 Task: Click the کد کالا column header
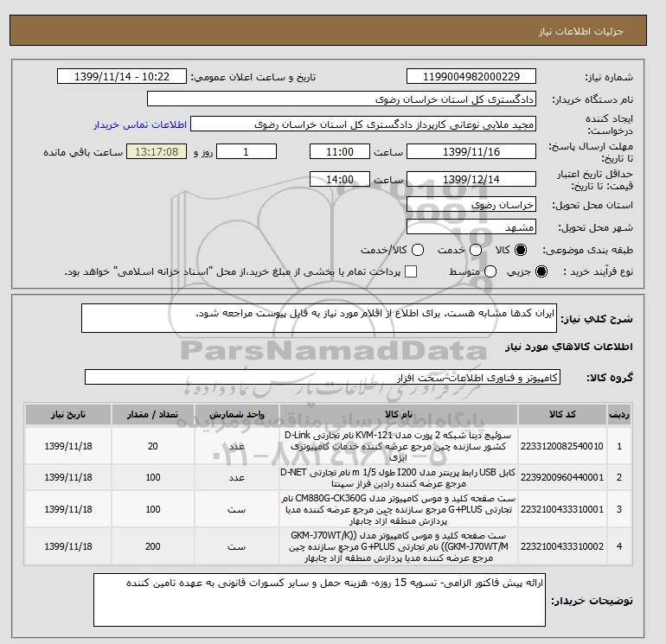tap(562, 415)
